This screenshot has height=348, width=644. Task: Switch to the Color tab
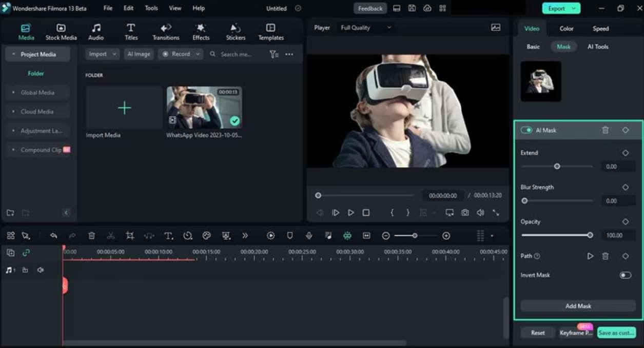pyautogui.click(x=567, y=29)
